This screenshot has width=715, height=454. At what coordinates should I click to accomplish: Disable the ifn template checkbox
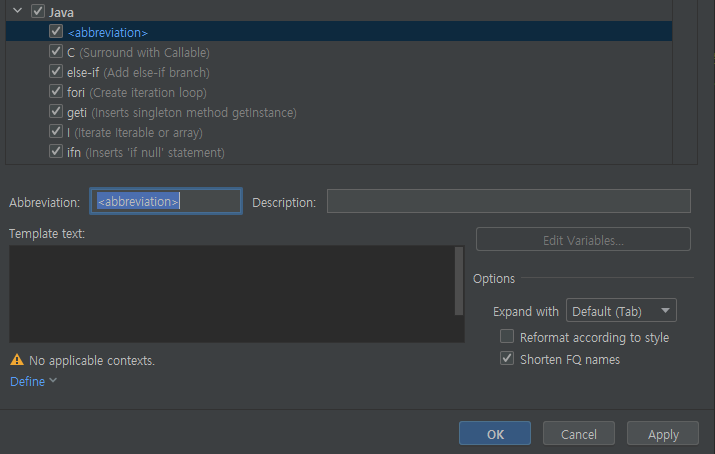[x=56, y=151]
